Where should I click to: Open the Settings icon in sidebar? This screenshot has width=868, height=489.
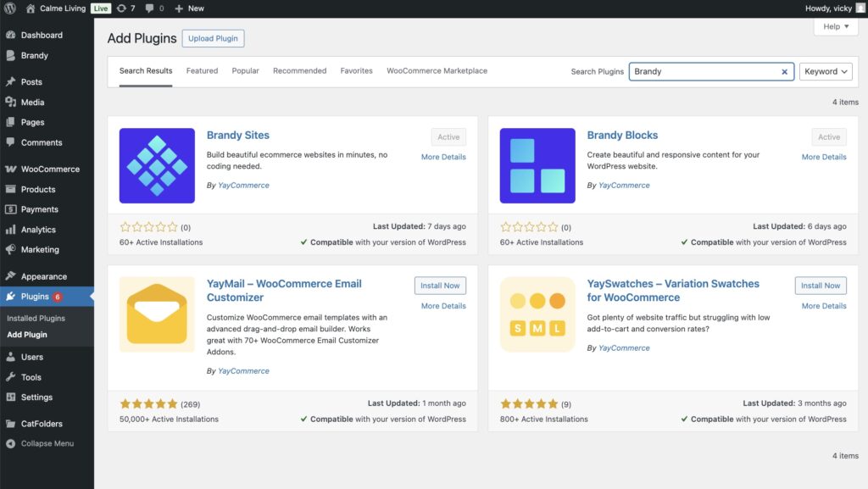point(10,397)
